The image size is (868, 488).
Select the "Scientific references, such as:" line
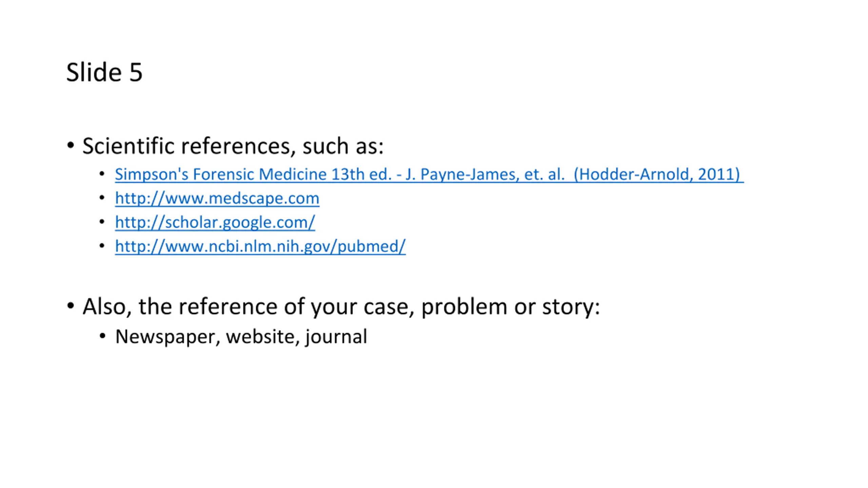tap(233, 146)
